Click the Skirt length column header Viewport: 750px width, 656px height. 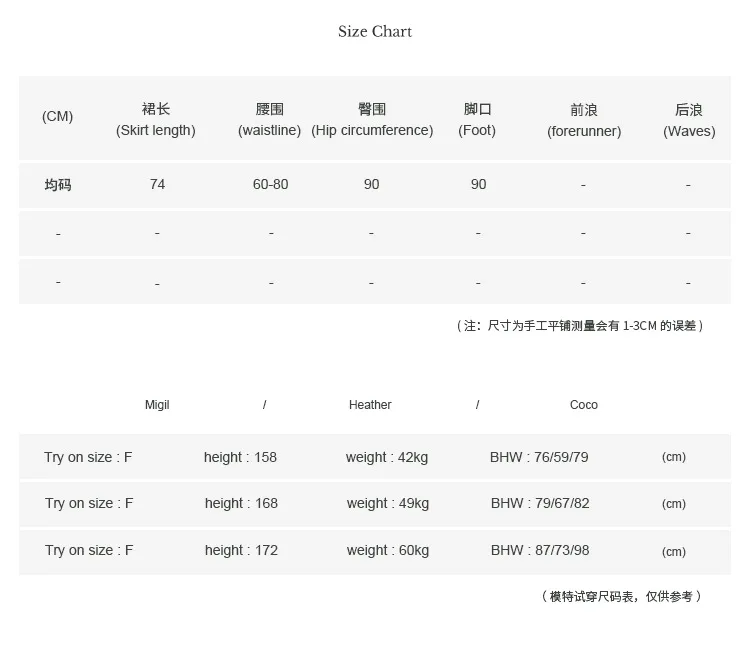(x=156, y=120)
